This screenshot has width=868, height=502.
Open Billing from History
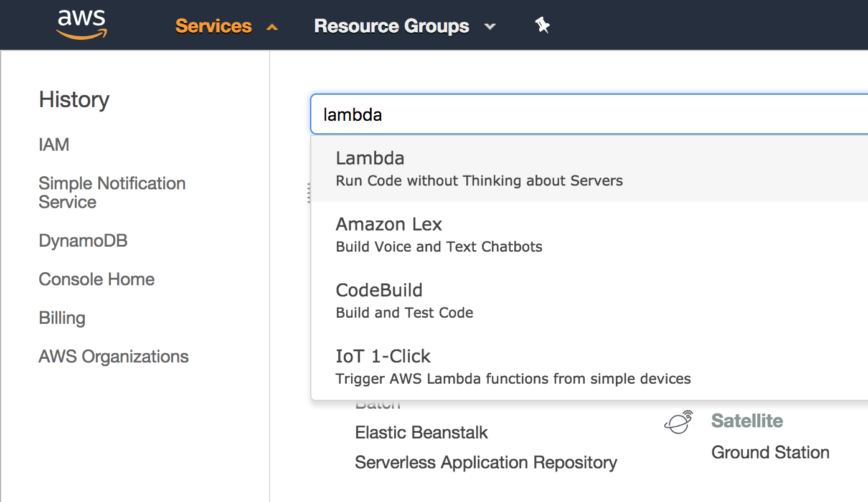[62, 318]
